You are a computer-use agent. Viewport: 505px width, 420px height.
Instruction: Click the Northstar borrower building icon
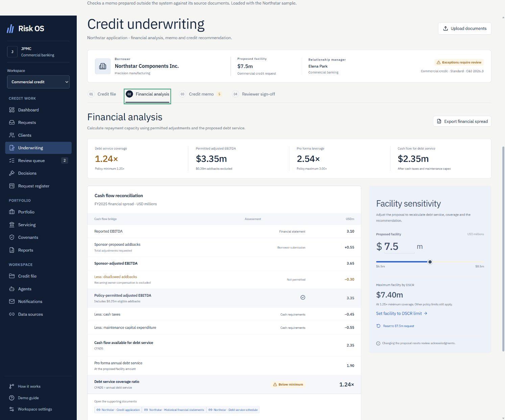point(102,67)
